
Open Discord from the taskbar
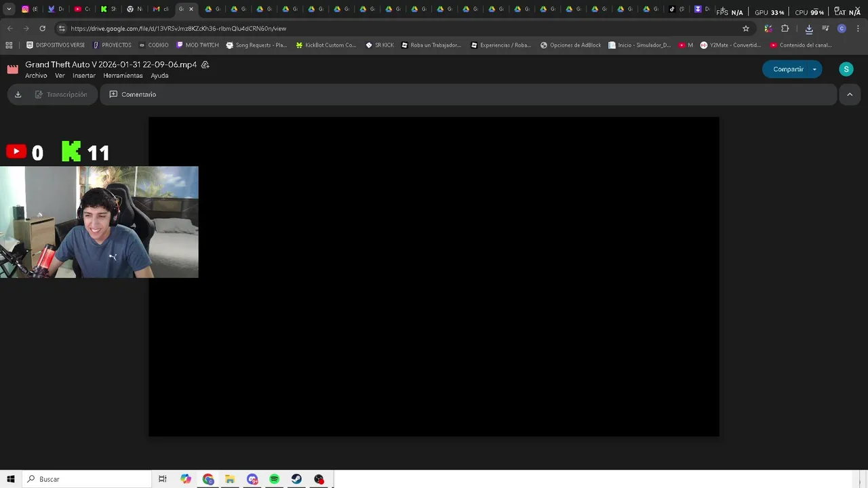pyautogui.click(x=252, y=479)
